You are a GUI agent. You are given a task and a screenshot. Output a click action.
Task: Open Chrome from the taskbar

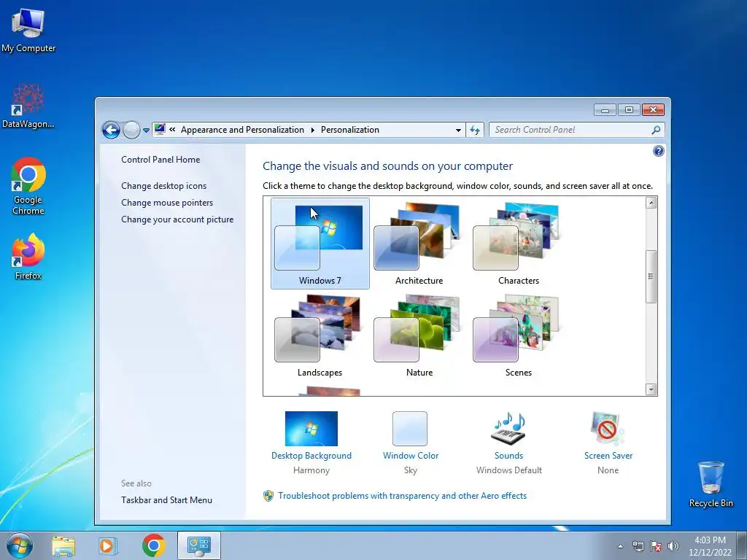(x=153, y=545)
